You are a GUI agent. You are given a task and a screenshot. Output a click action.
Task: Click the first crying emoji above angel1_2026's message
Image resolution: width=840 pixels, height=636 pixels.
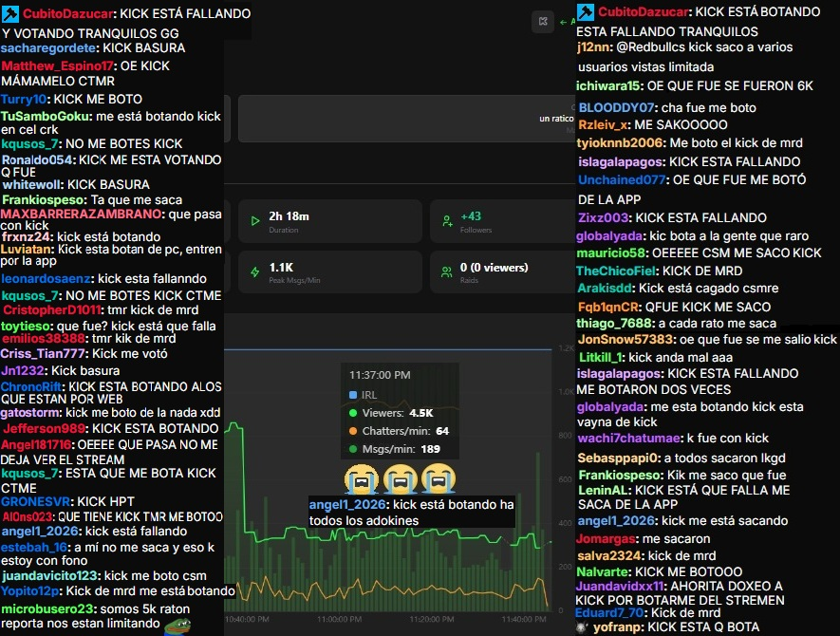pos(362,479)
